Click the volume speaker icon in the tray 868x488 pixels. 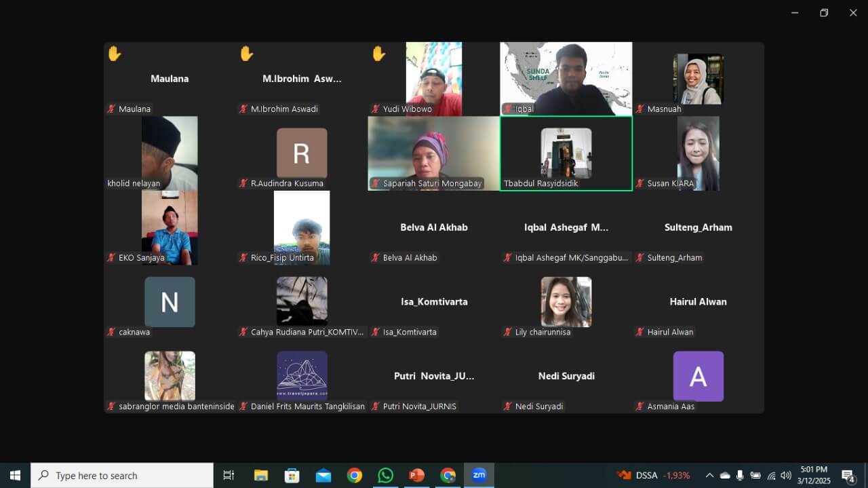786,475
